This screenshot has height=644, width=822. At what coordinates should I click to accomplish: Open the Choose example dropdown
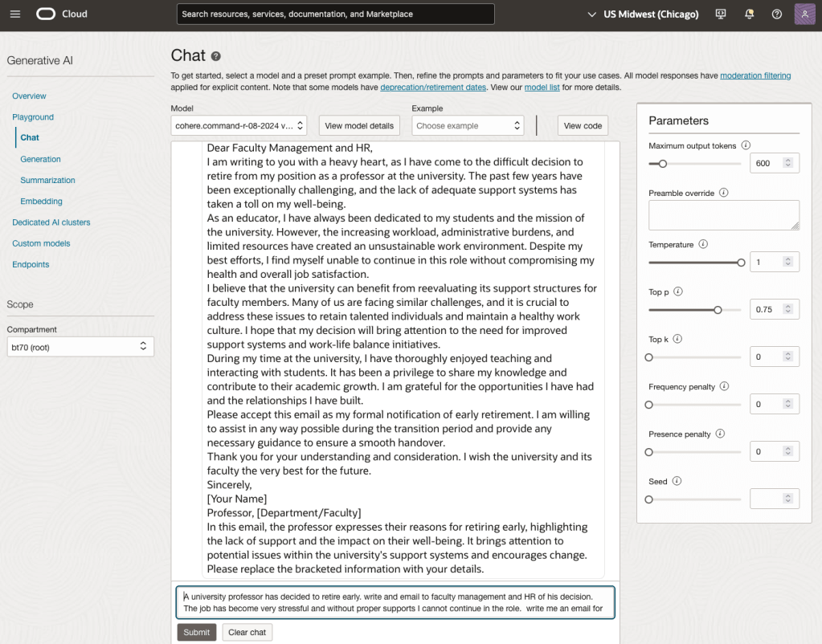[x=468, y=125]
